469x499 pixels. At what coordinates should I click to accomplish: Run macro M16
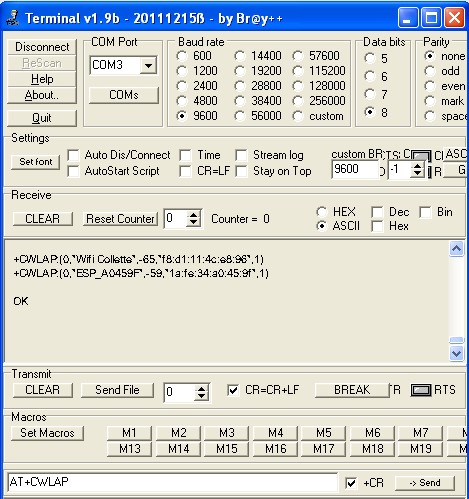tap(275, 449)
